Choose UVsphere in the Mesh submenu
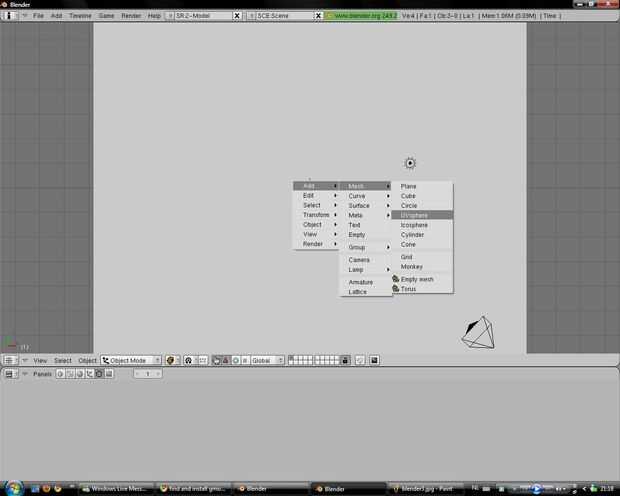Image resolution: width=620 pixels, height=496 pixels. pyautogui.click(x=422, y=215)
